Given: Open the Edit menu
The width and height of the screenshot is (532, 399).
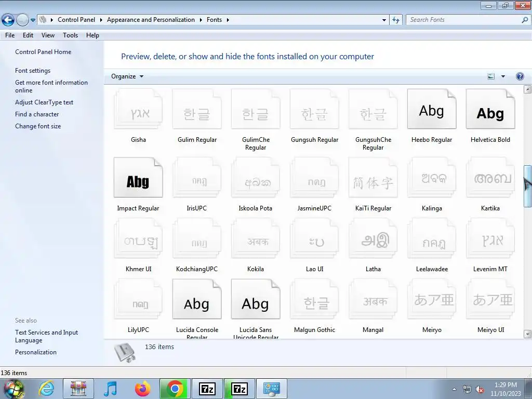Looking at the screenshot, I should click(x=28, y=35).
